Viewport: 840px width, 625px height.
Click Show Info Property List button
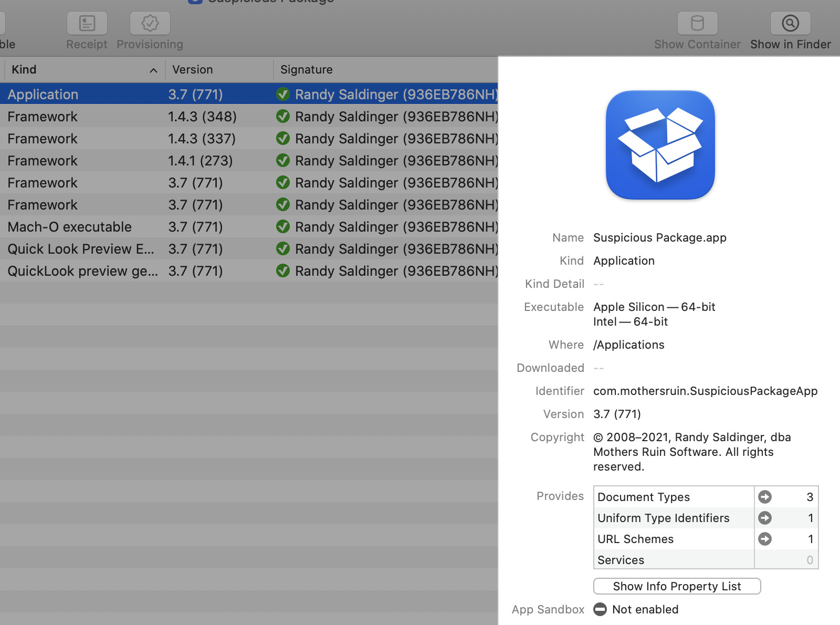tap(677, 586)
